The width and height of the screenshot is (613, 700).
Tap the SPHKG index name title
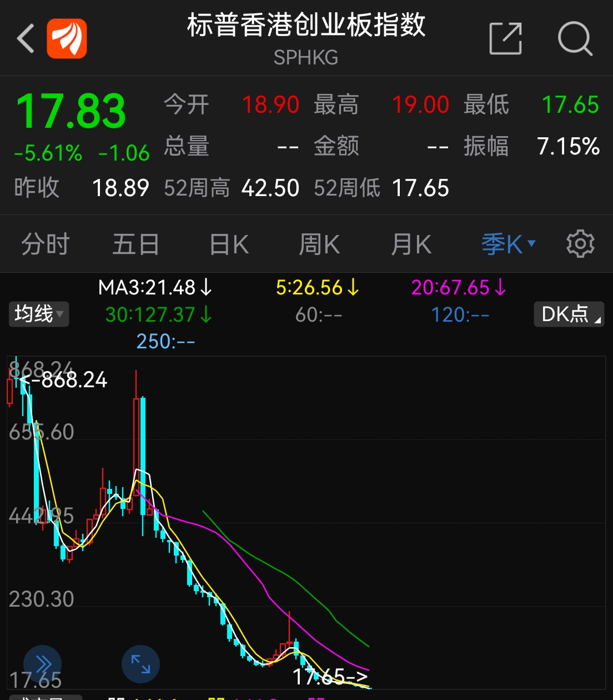(306, 57)
